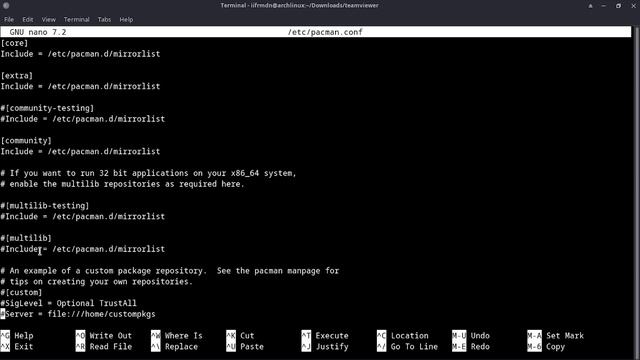
Task: Click the ^U Paste shortcut
Action: [245, 347]
